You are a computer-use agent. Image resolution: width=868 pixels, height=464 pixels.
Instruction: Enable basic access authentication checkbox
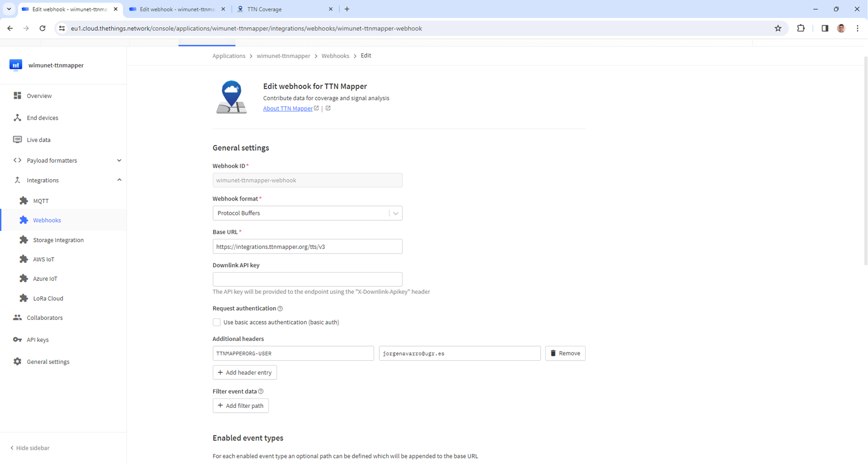point(217,322)
